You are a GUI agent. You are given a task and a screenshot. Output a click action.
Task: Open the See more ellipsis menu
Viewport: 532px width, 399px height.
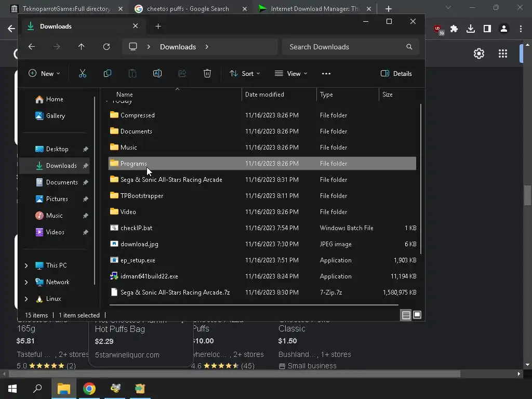(x=326, y=74)
